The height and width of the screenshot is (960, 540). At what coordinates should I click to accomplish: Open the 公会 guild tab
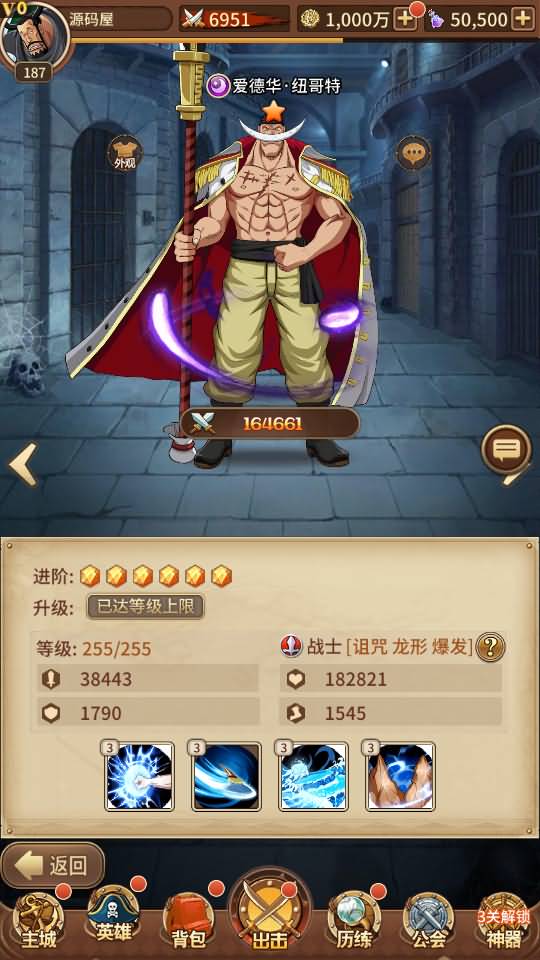click(x=429, y=922)
